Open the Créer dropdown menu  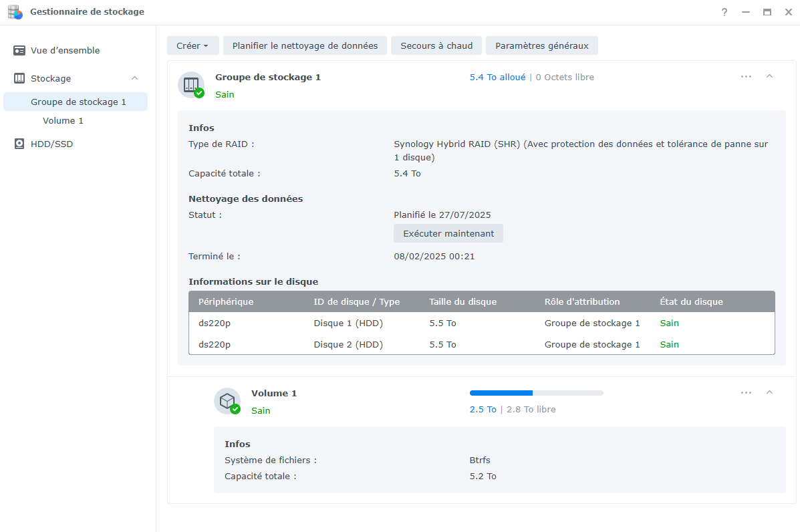pos(192,45)
